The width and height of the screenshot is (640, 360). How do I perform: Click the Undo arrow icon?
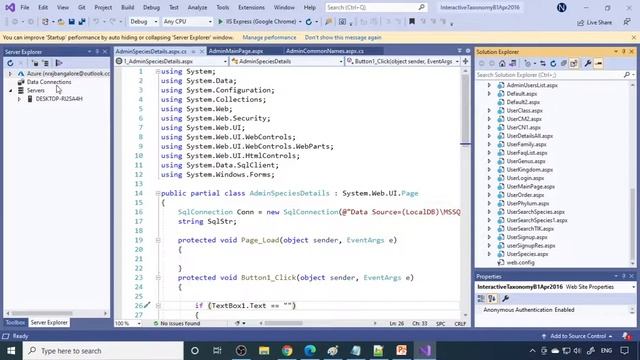click(x=96, y=22)
